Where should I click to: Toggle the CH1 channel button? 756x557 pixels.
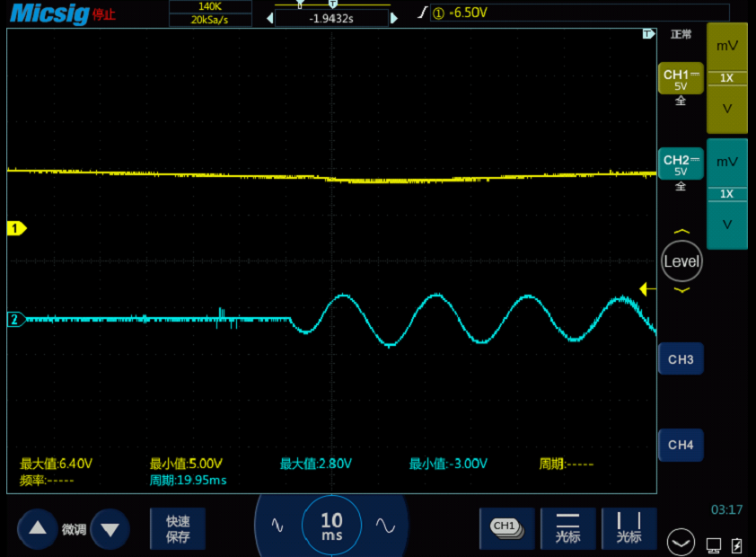pos(681,78)
